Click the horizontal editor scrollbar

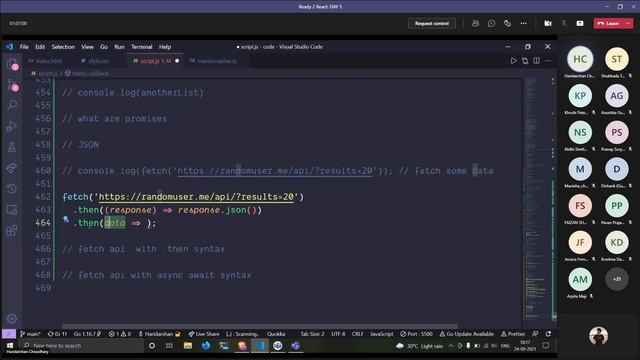(x=260, y=327)
